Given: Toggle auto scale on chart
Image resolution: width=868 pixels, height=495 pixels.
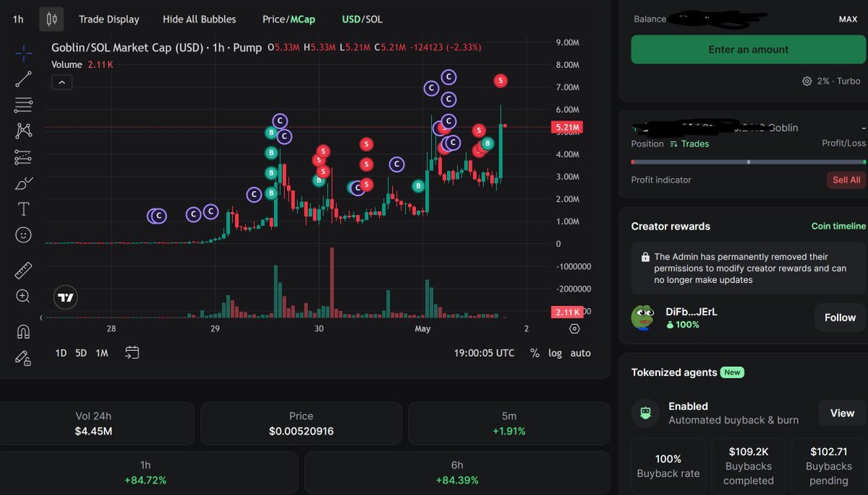Looking at the screenshot, I should (x=580, y=353).
